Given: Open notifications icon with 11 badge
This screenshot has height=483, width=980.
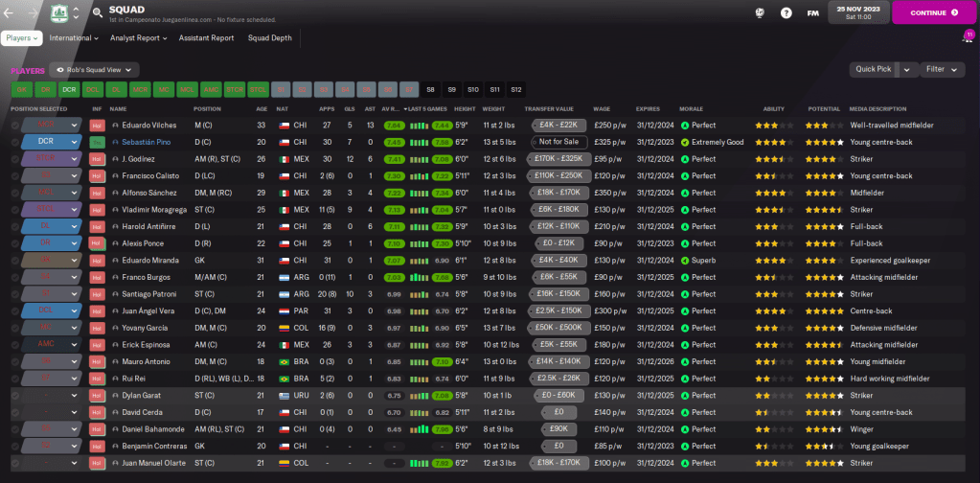Looking at the screenshot, I should [967, 37].
